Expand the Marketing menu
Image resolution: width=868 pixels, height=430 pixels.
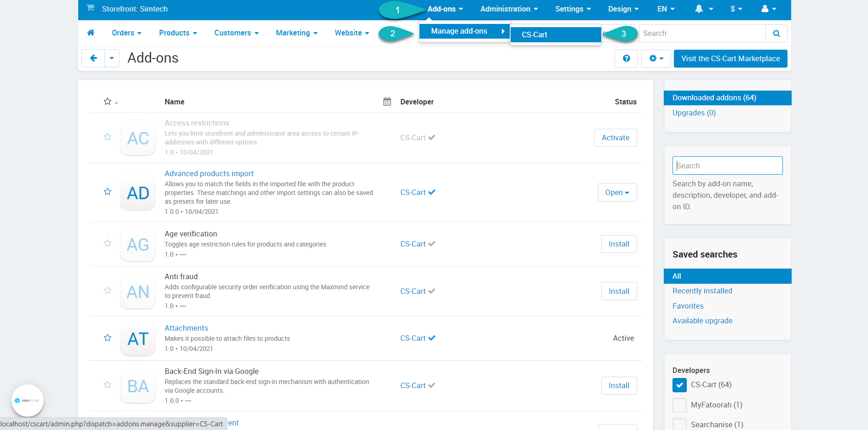297,33
